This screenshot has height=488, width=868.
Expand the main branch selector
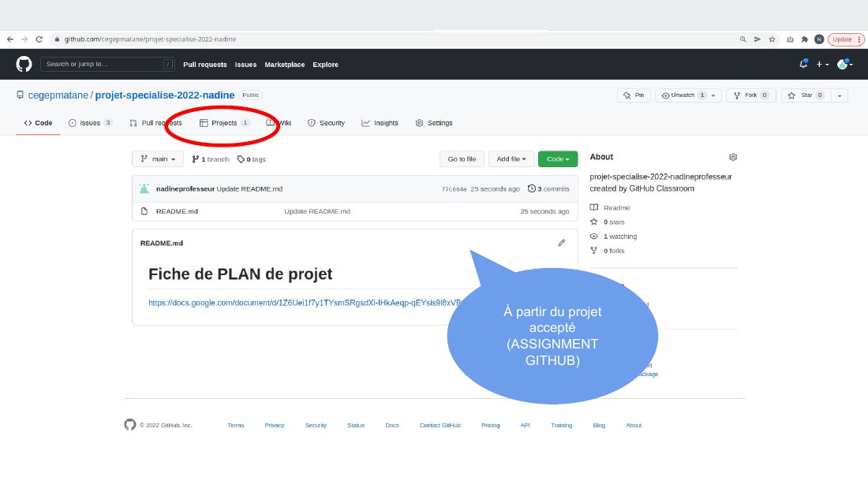[x=158, y=158]
